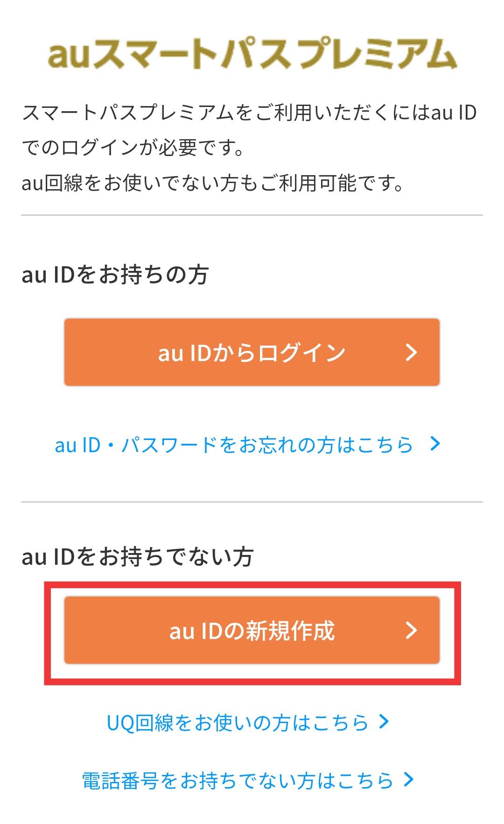The image size is (504, 824).
Task: Open au ID・パスワードをお忘れの方はこちら link
Action: 234,445
